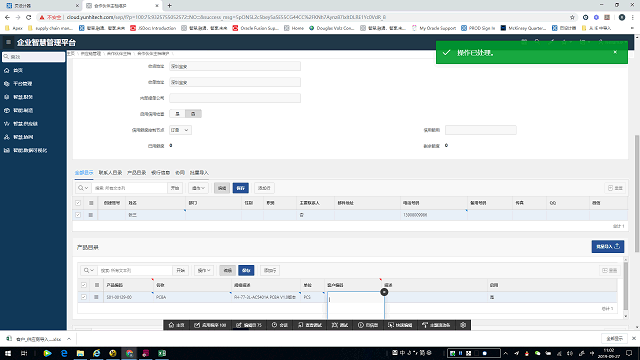
Task: Switch to the 全部显示 tab
Action: [84, 173]
